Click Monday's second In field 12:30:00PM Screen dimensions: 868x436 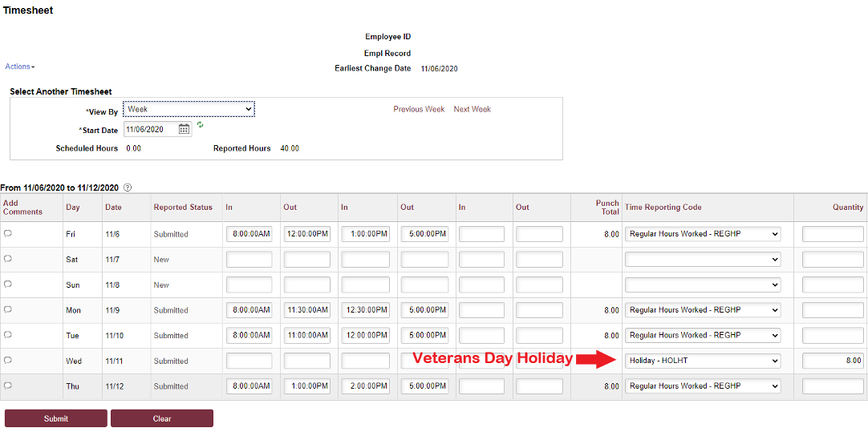coord(365,310)
